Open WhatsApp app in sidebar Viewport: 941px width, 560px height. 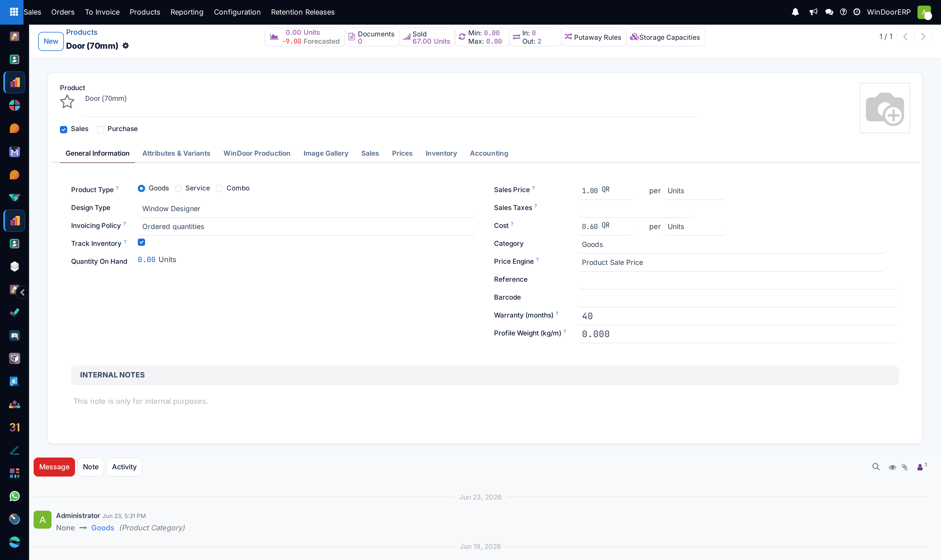(x=14, y=496)
